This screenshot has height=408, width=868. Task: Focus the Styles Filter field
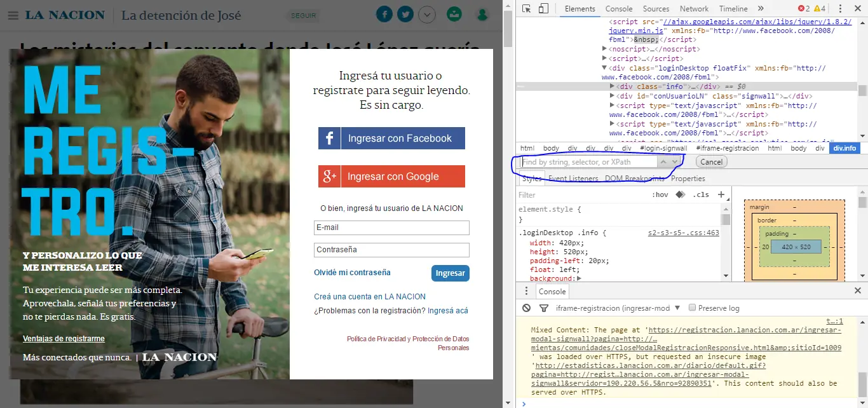click(x=581, y=195)
